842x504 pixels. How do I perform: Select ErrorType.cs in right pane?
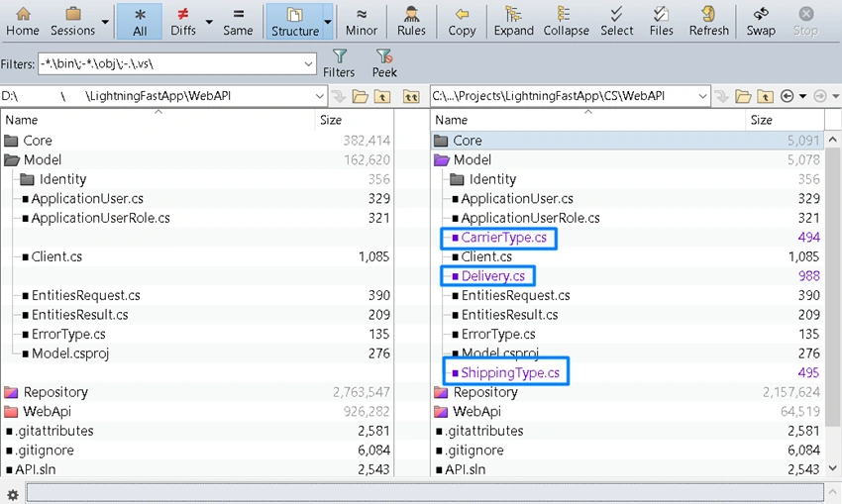(x=627, y=334)
